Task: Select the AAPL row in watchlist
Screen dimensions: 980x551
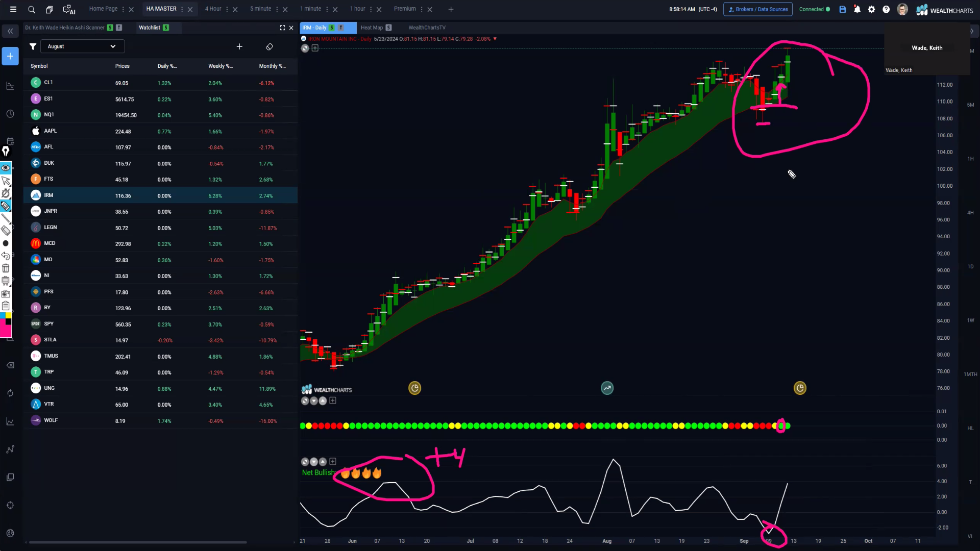Action: [161, 131]
